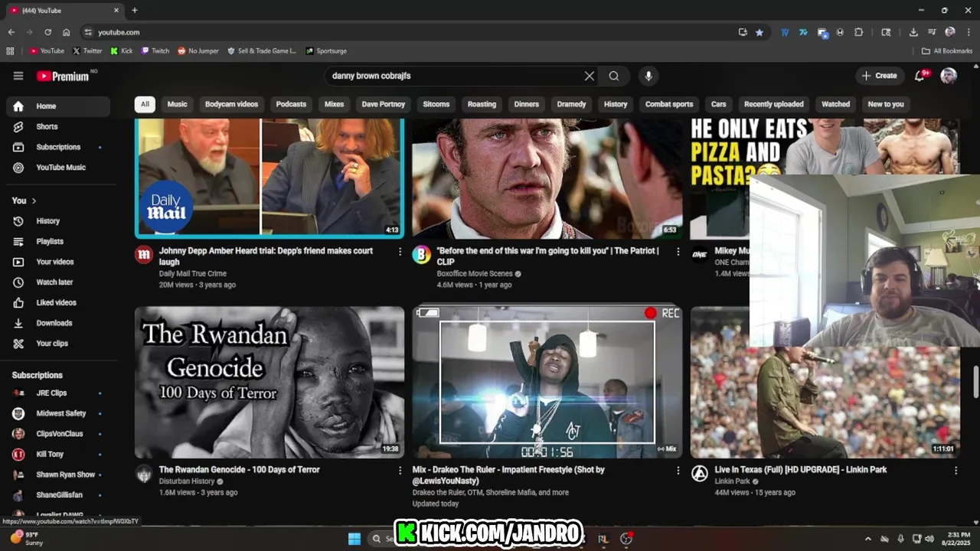Screen dimensions: 980x551
Task: Go to Home in the sidebar
Action: click(x=58, y=106)
